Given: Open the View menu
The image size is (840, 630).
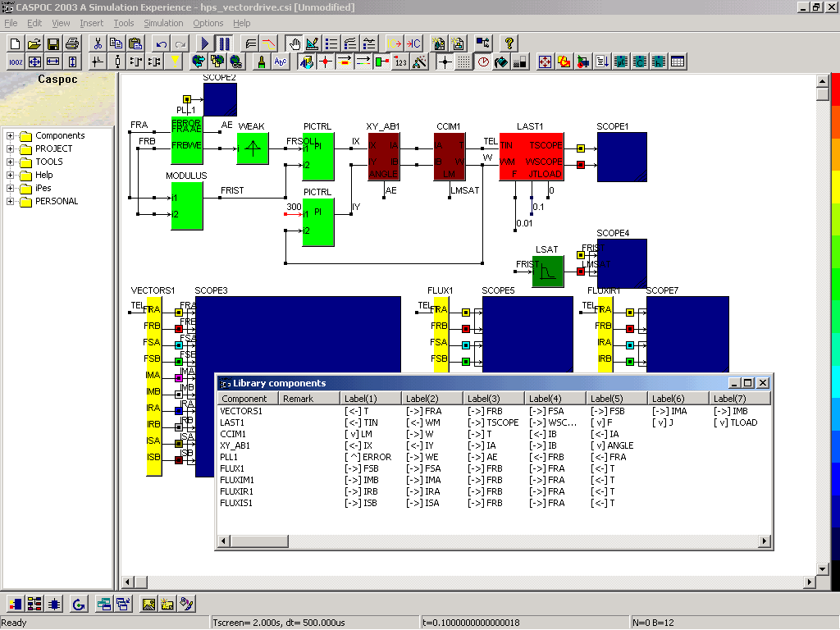Looking at the screenshot, I should pyautogui.click(x=61, y=23).
